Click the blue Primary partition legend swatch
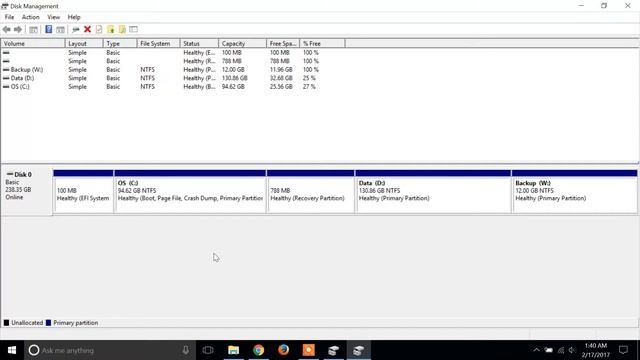The height and width of the screenshot is (360, 640). click(x=49, y=323)
